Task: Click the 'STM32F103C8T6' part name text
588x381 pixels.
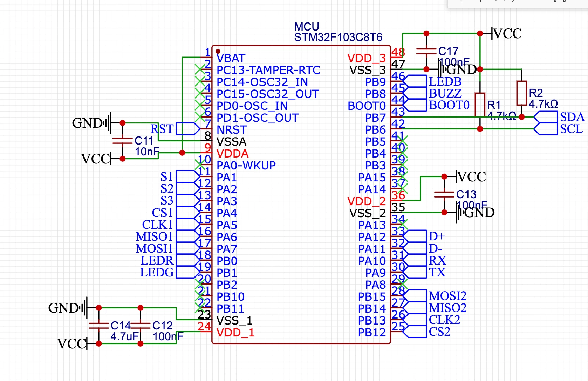Action: (x=338, y=37)
